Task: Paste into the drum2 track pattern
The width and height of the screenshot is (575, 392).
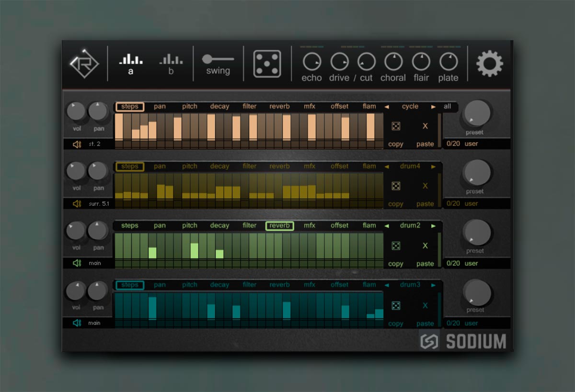Action: 425,264
